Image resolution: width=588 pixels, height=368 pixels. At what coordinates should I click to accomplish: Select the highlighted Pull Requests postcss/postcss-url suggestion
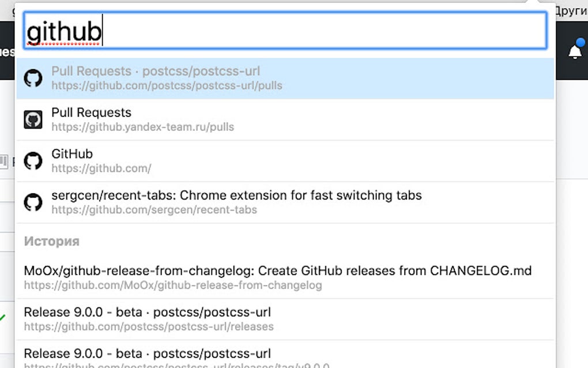pyautogui.click(x=173, y=77)
